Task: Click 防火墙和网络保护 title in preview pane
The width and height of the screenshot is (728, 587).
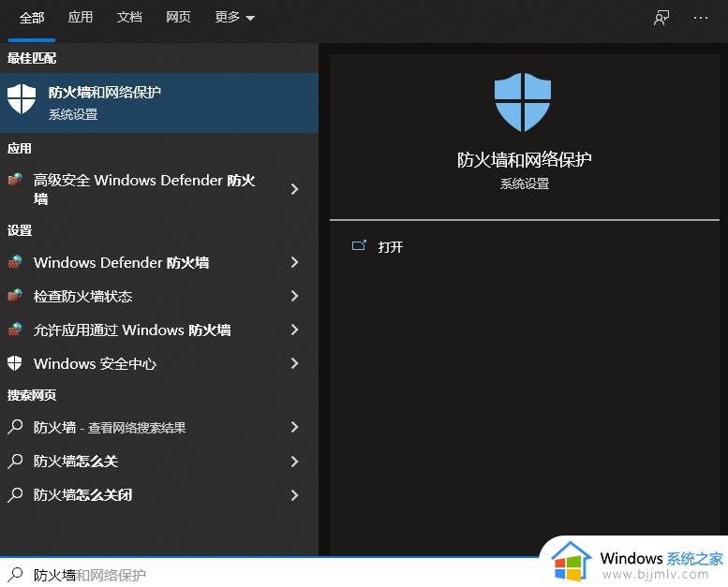Action: click(x=524, y=160)
